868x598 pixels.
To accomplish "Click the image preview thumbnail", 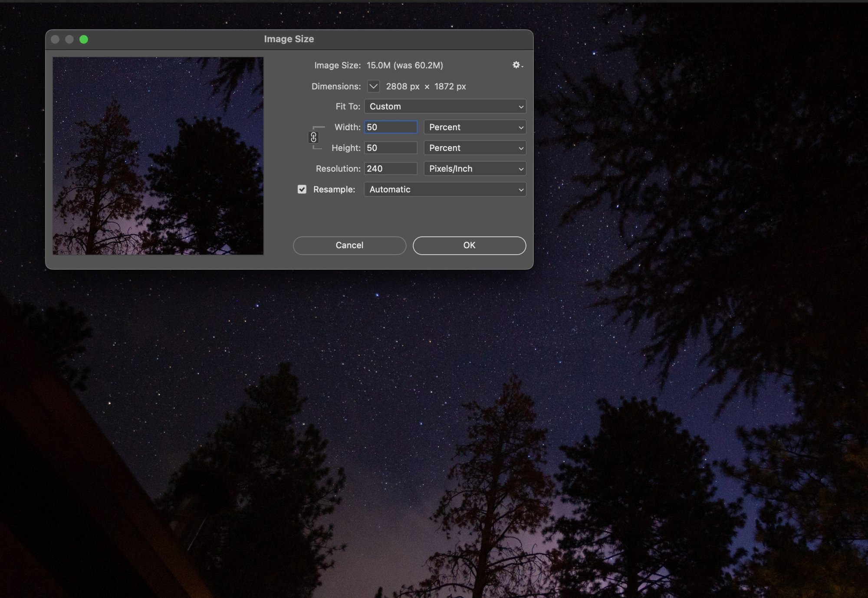I will click(158, 156).
